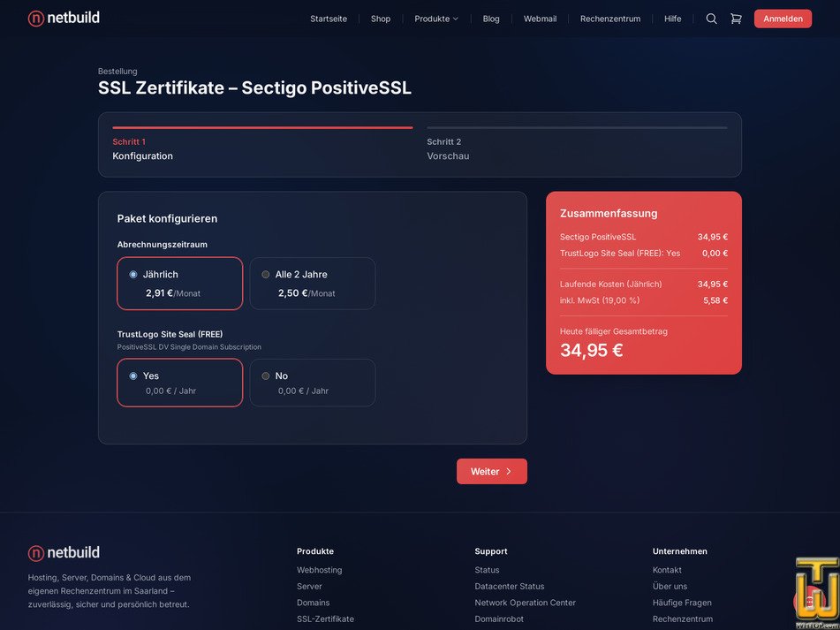This screenshot has height=630, width=840.
Task: Click the 34,95 € total amount
Action: (592, 351)
